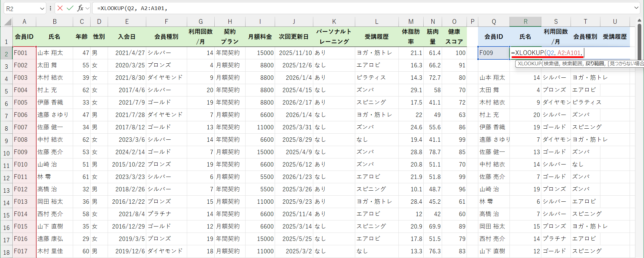Select column R header
Screen dimensions: 644x258
click(525, 22)
